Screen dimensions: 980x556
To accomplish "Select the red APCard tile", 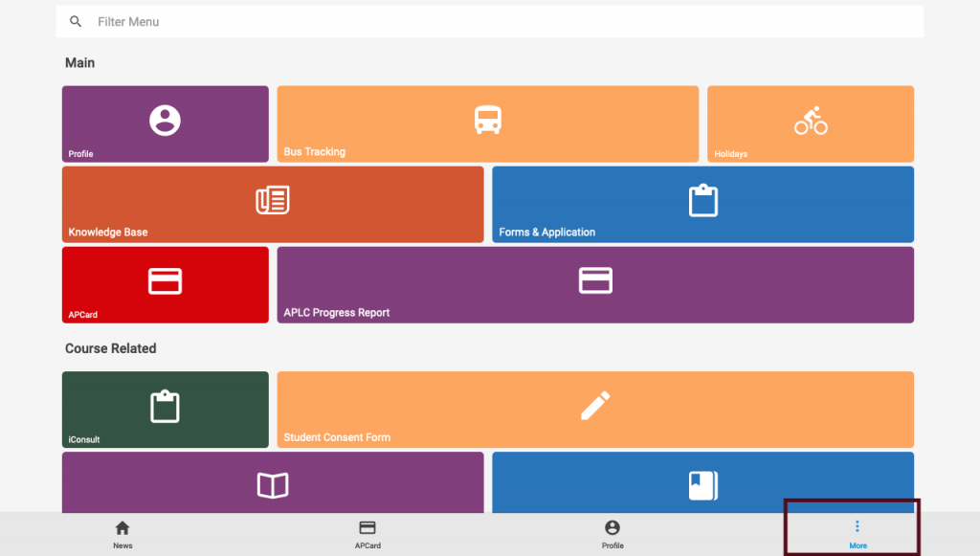I will point(165,284).
